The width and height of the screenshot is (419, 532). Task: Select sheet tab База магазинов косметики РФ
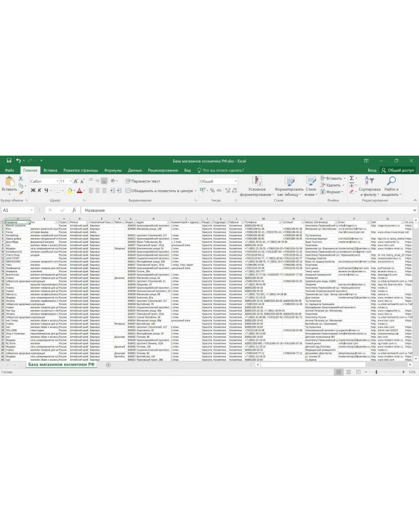tap(61, 364)
